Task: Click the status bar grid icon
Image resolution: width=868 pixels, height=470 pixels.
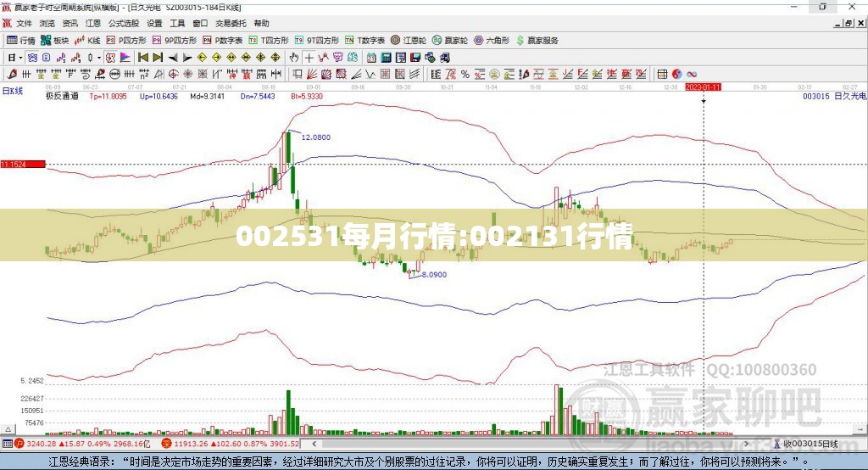Action: pos(7,444)
